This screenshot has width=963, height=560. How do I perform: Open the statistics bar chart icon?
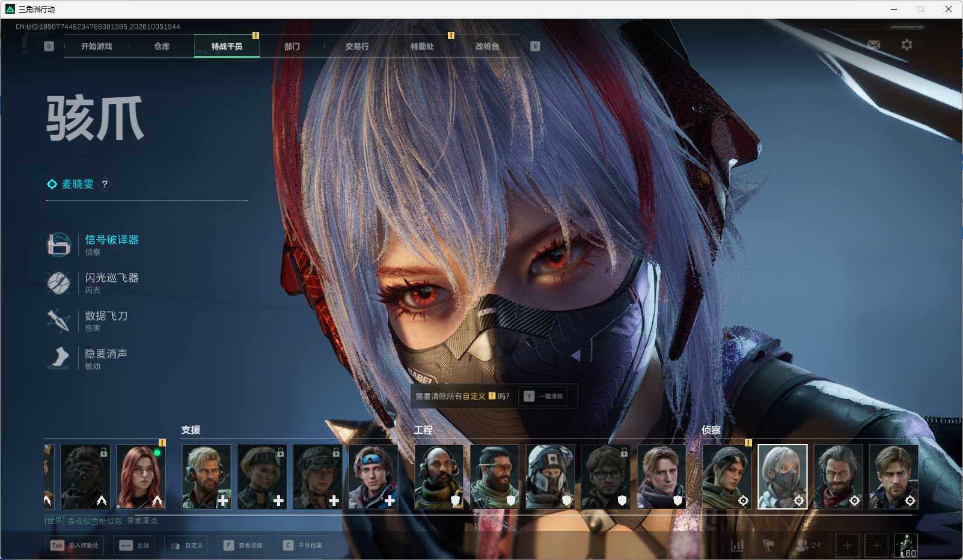(x=737, y=545)
